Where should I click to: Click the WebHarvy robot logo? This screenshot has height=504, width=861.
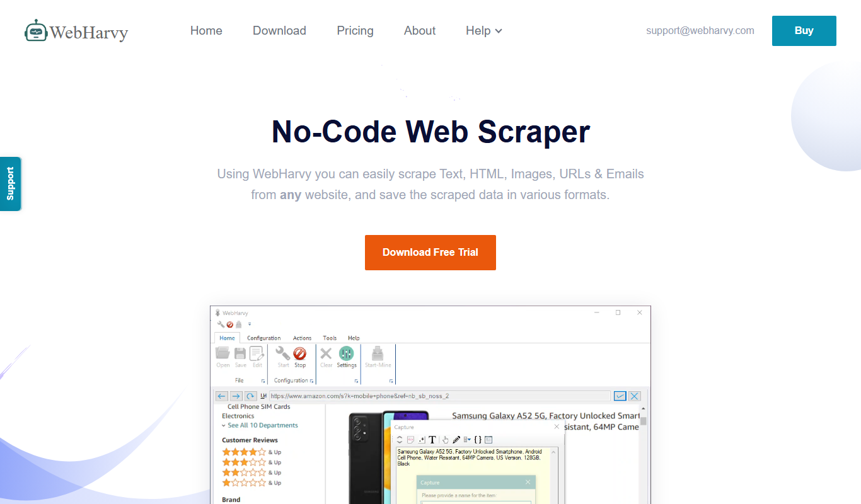76,31
